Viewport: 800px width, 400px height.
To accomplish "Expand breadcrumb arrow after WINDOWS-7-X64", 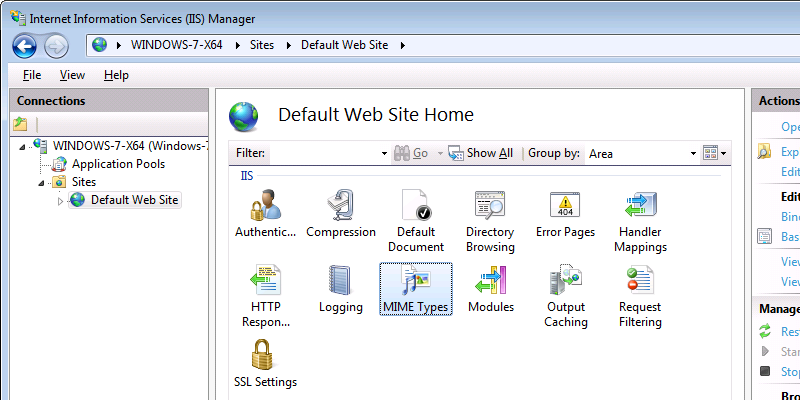I will (x=238, y=45).
